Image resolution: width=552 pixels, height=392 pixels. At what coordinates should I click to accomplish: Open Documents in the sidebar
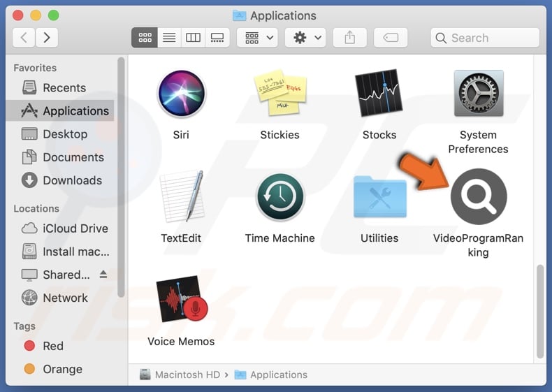click(60, 157)
